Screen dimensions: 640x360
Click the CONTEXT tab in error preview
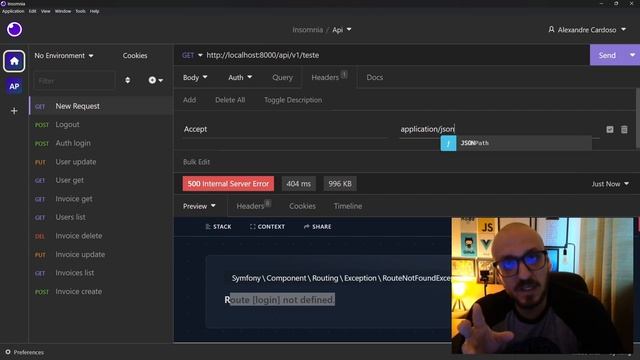(x=267, y=227)
